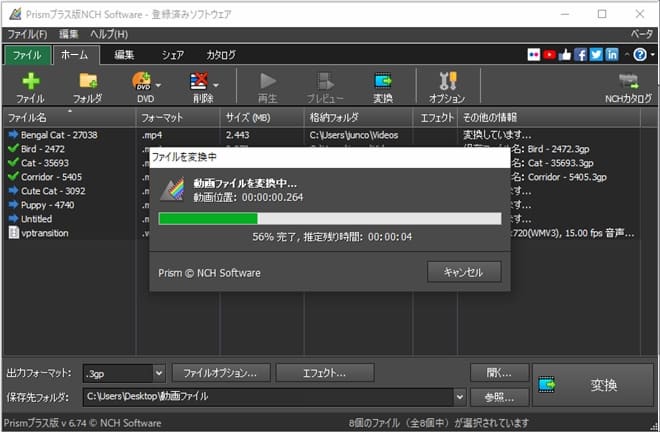Sort by ファイル名 column header
The image size is (660, 432).
point(69,117)
